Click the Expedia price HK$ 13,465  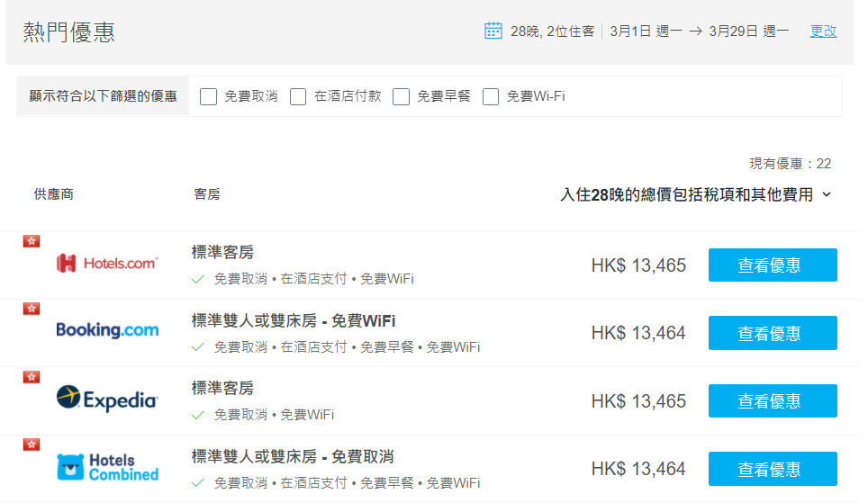(638, 401)
